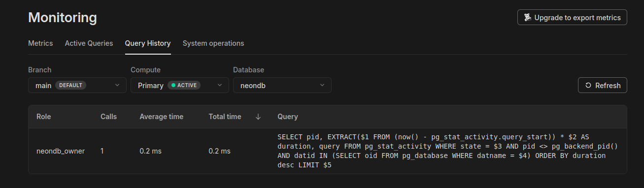Screen dimensions: 644x188
Task: Click the Role column header
Action: click(x=44, y=117)
